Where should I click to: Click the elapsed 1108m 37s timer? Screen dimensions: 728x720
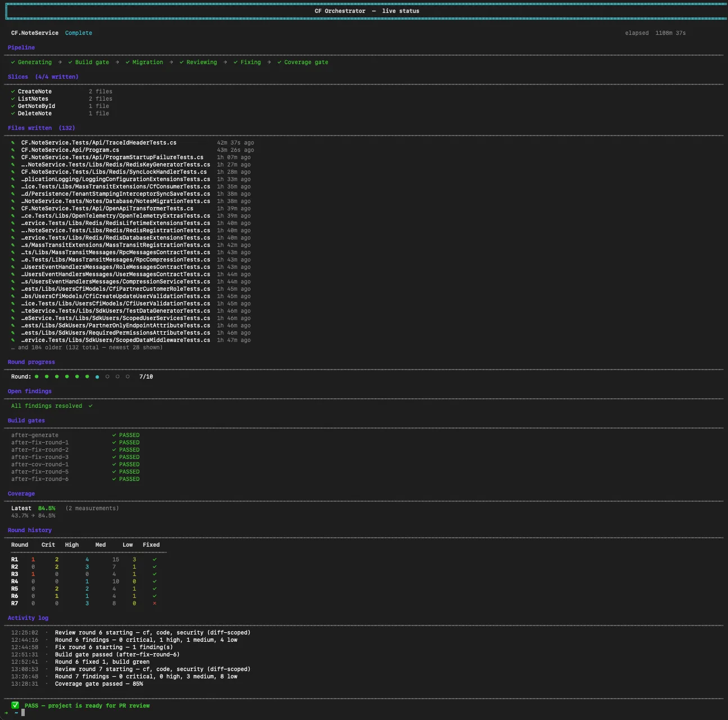655,33
